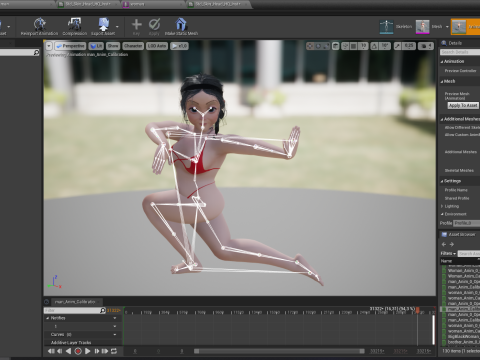Open the Lit view mode dropdown
Viewport: 480px width, 360px height.
point(96,46)
